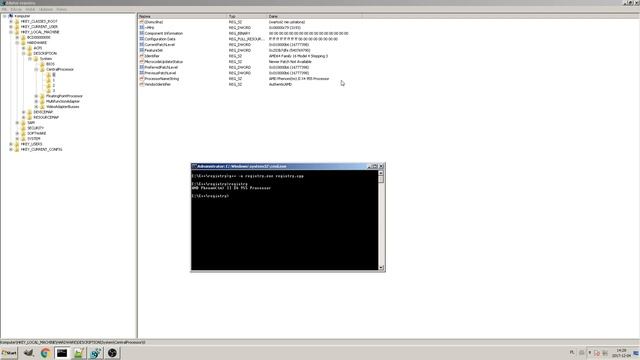Click the SECURITY key folder icon

(23, 128)
